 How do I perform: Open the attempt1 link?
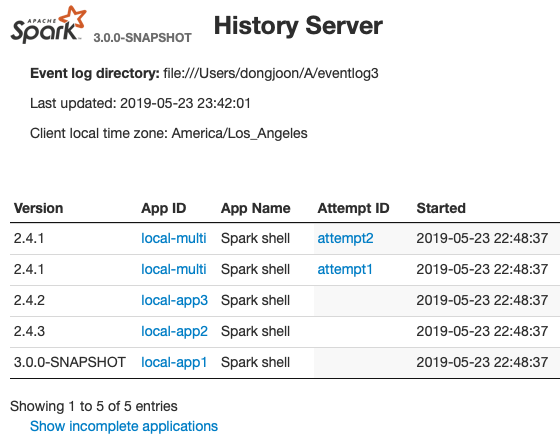(x=345, y=269)
